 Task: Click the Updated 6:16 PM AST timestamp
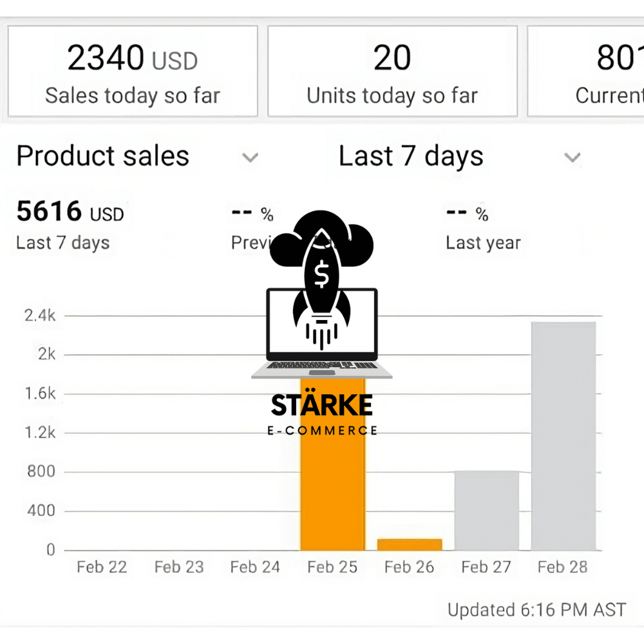point(537,610)
